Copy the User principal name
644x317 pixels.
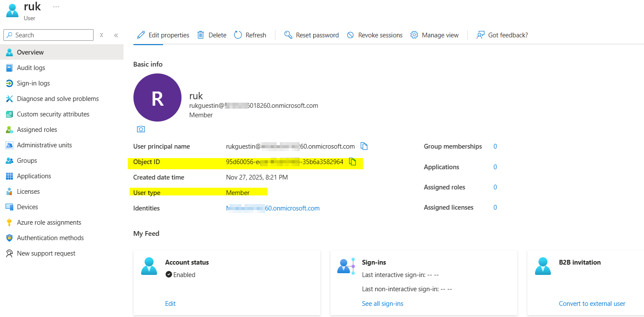pos(364,146)
